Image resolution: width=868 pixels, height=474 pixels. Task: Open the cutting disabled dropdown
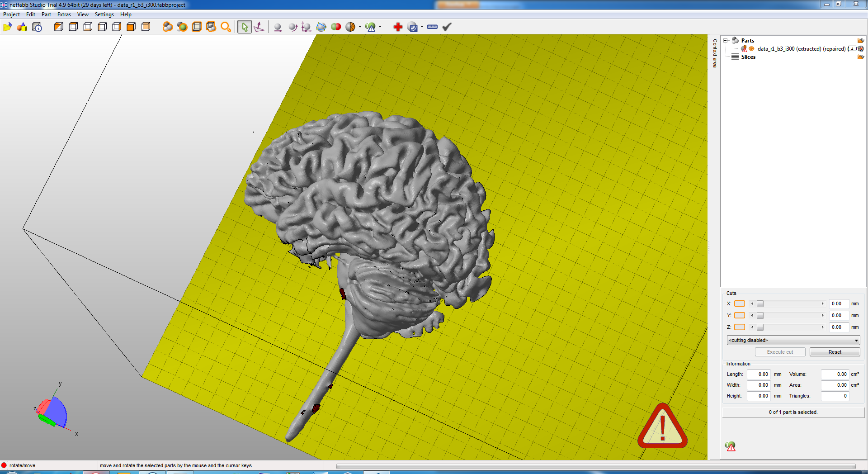point(793,340)
